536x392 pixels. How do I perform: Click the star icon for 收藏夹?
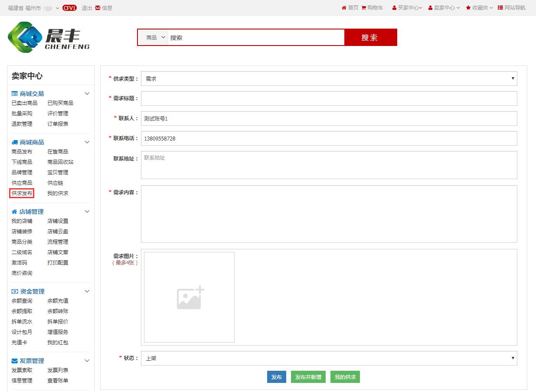click(x=468, y=8)
